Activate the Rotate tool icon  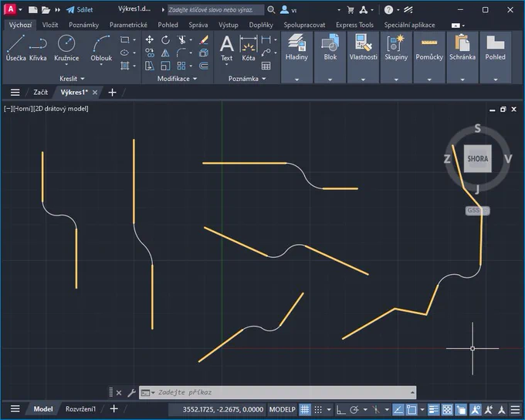tap(165, 40)
